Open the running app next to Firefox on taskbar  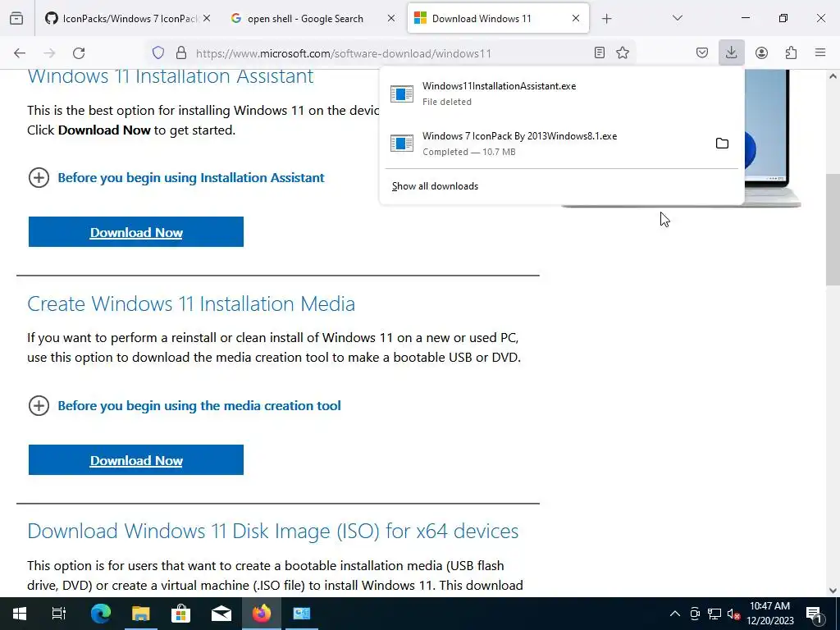coord(302,614)
